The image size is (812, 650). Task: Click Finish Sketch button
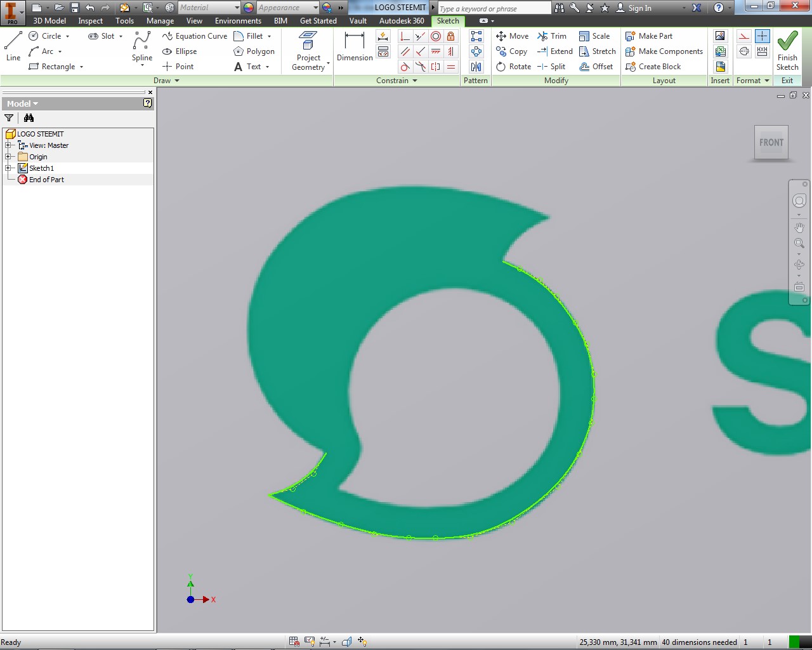click(787, 51)
